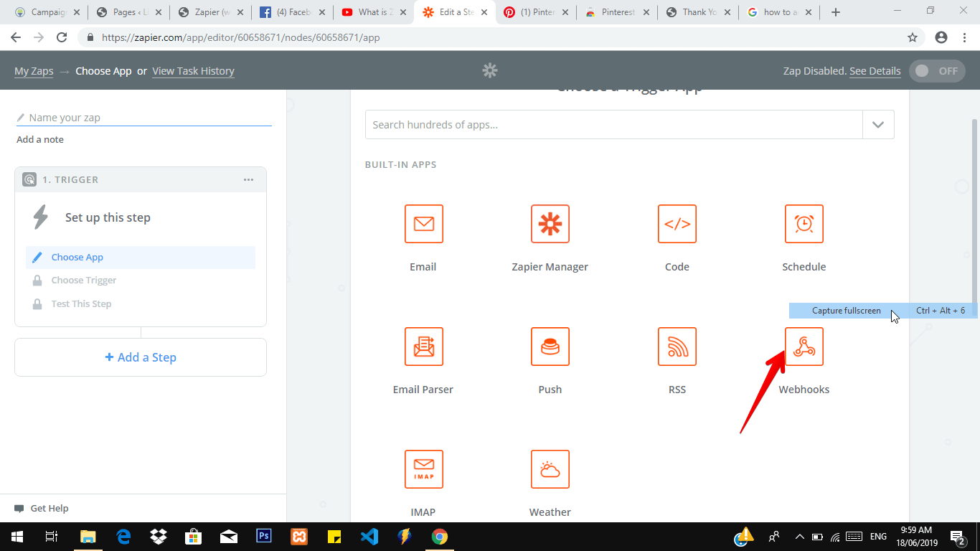The height and width of the screenshot is (551, 980).
Task: Select the Email built-in app icon
Action: [x=423, y=224]
